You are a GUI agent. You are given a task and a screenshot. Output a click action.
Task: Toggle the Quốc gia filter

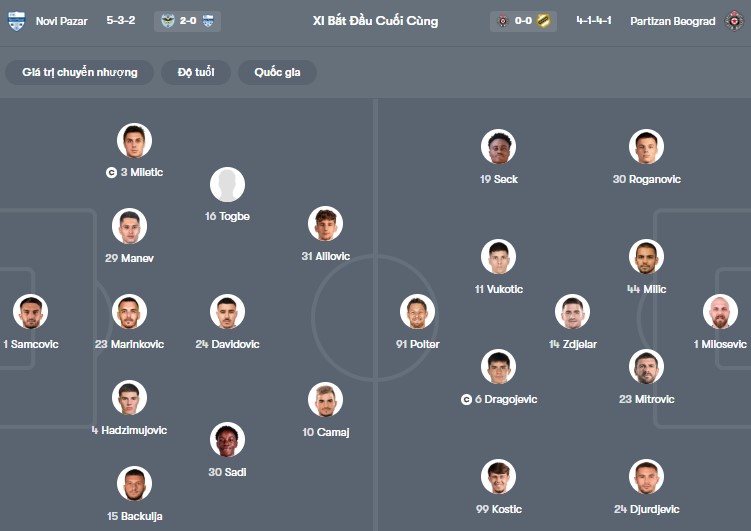(x=277, y=72)
